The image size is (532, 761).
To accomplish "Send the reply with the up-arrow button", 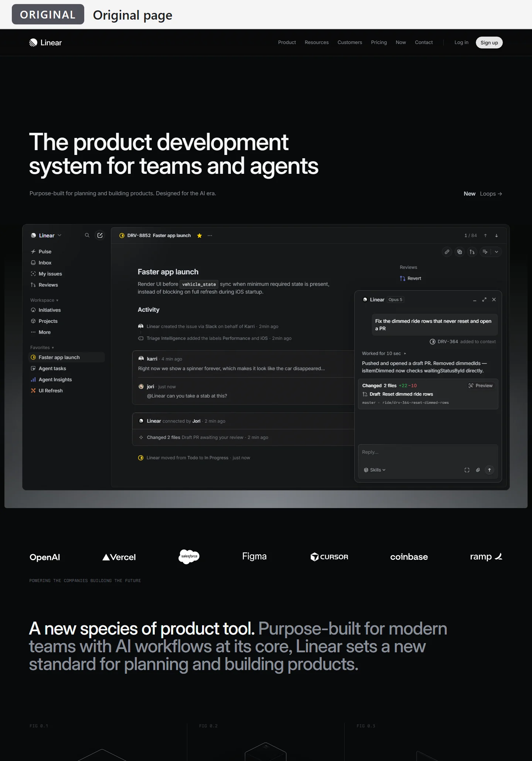I will tap(490, 470).
